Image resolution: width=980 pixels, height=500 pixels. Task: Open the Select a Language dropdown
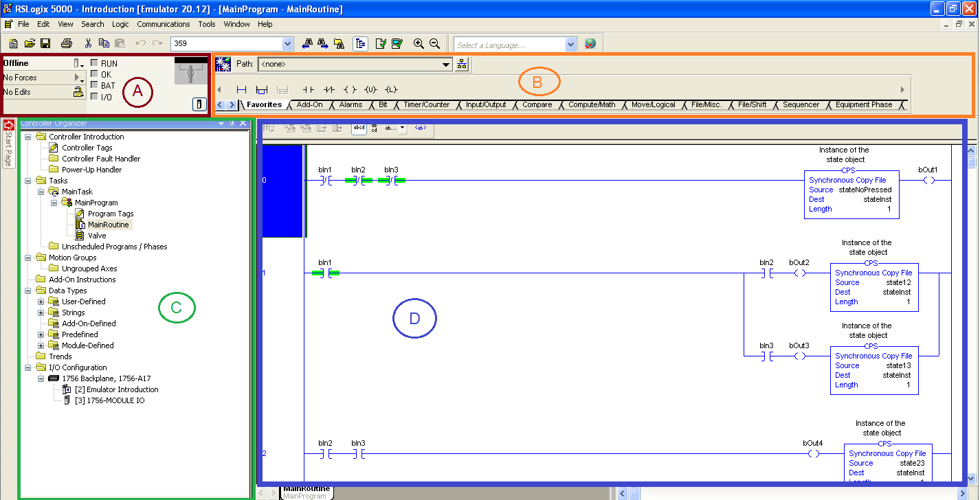pos(570,45)
